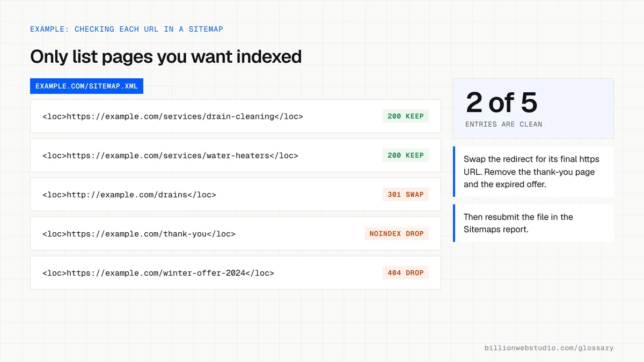
Task: Click the Then resubmit the file note
Action: (533, 223)
